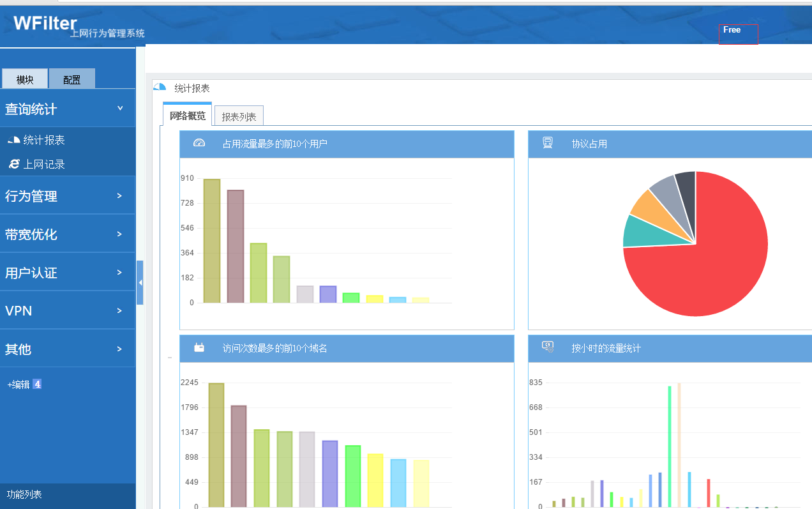The width and height of the screenshot is (812, 509).
Task: Open 统计报表 in the sidebar
Action: point(44,140)
